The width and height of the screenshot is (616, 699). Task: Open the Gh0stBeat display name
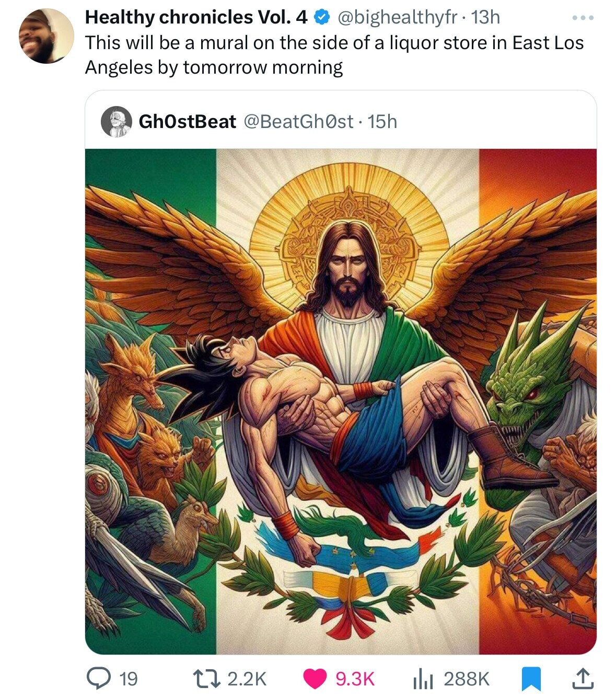188,122
